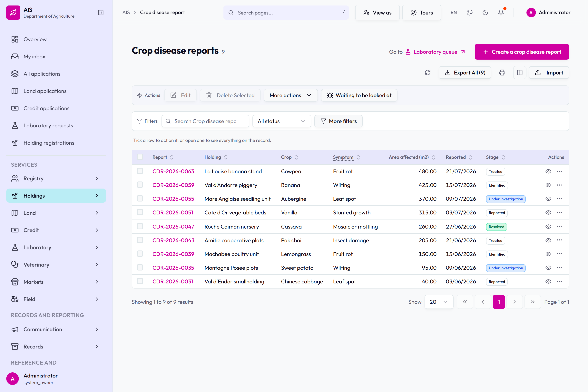The image size is (588, 392).
Task: Tick the checkbox for CDR-2026-0035
Action: (x=140, y=268)
